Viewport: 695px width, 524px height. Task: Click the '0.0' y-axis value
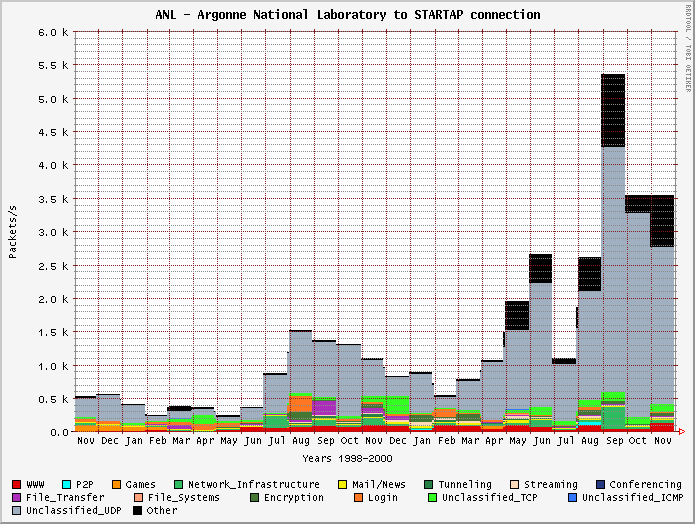[60, 432]
